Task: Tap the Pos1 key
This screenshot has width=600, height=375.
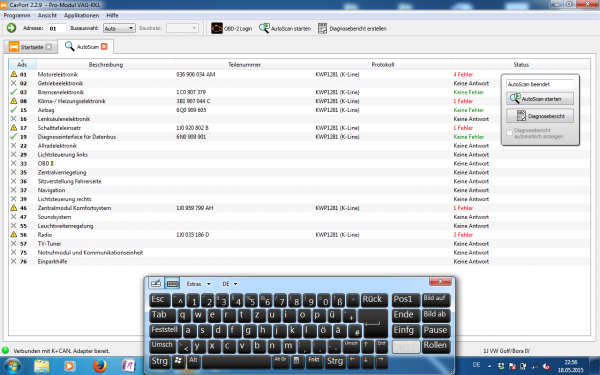Action: click(x=406, y=300)
